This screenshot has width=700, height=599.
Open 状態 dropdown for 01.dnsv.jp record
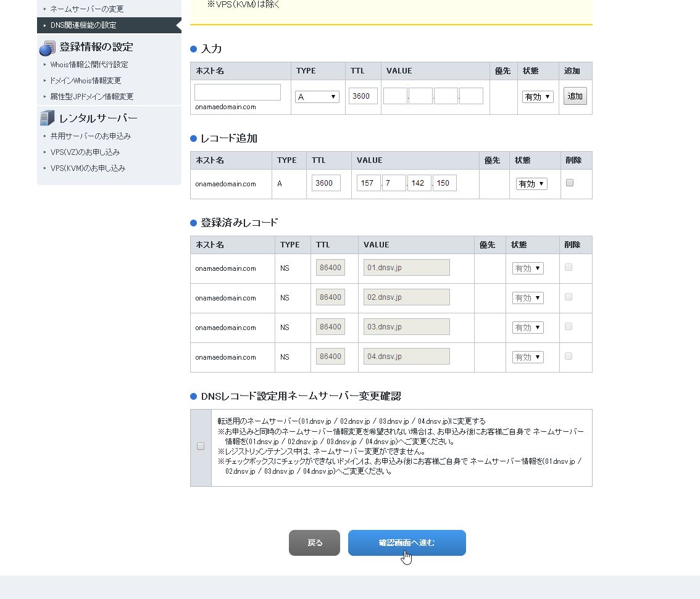pos(528,268)
